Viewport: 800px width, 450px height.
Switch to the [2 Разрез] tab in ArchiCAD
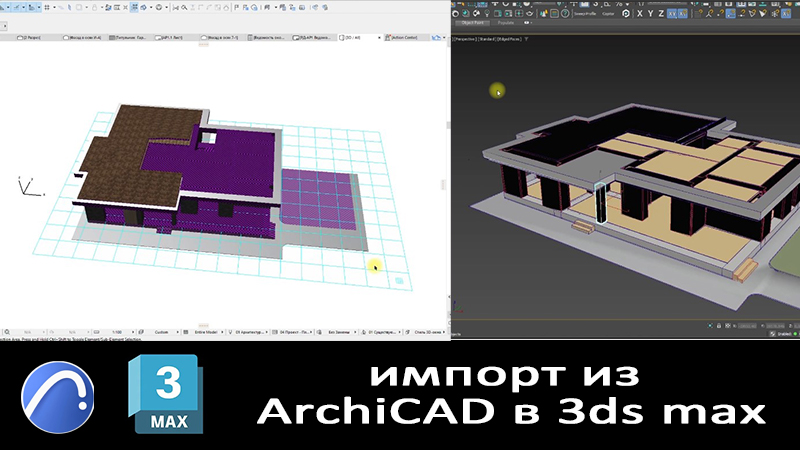(29, 37)
